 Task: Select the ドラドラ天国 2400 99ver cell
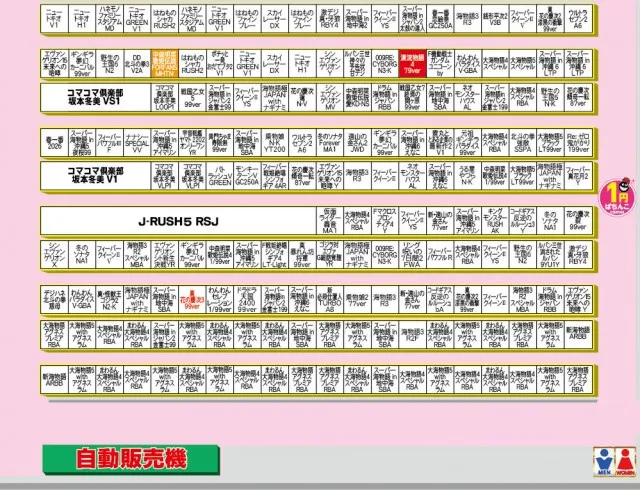point(247,300)
